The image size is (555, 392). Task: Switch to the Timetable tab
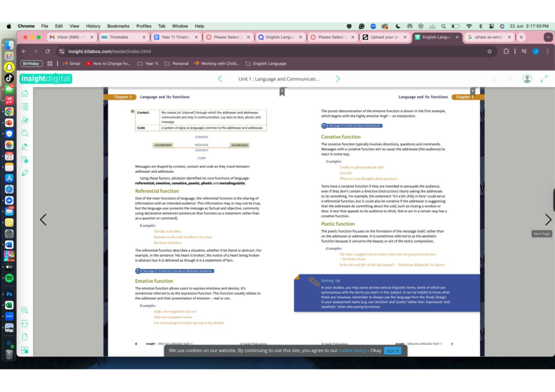click(x=123, y=37)
